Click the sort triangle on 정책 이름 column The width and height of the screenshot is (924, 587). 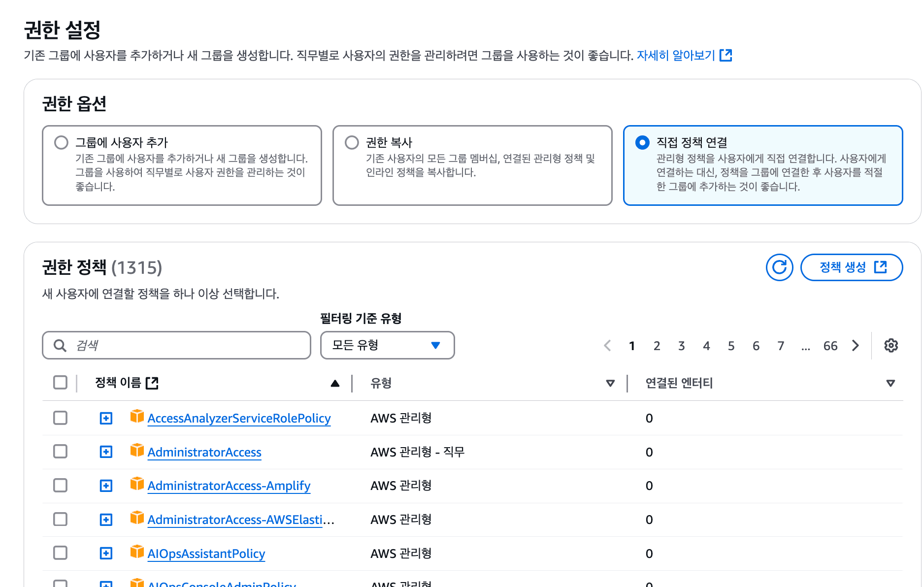tap(335, 382)
